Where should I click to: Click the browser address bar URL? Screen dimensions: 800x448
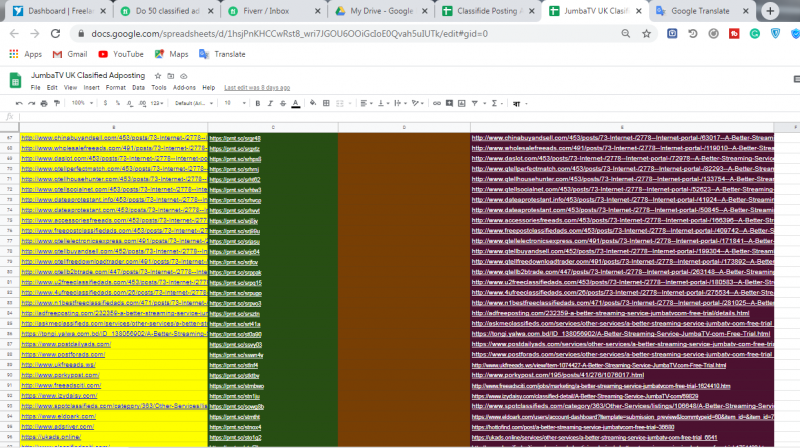coord(289,34)
